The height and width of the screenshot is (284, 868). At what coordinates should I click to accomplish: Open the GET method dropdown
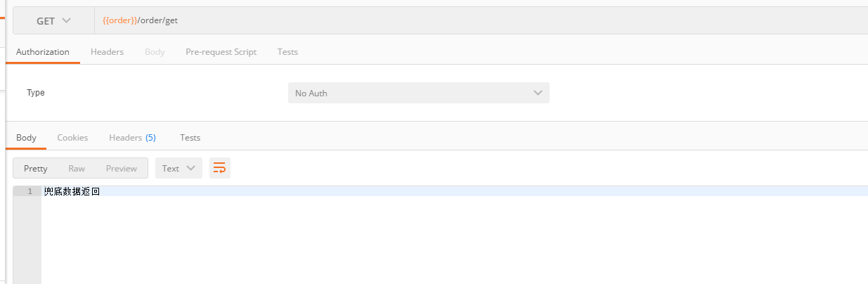pyautogui.click(x=53, y=21)
